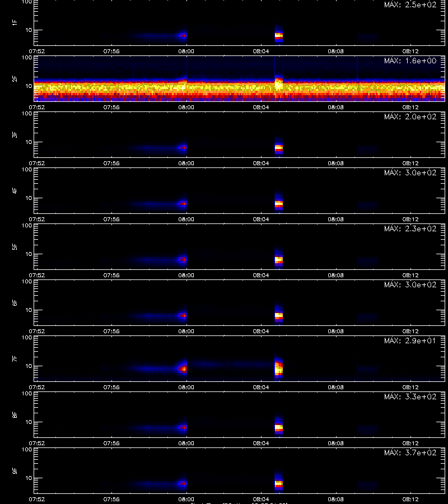448x504 pixels.
Task: Select the 'MAX: 2.5e+02' label
Action: click(x=410, y=5)
